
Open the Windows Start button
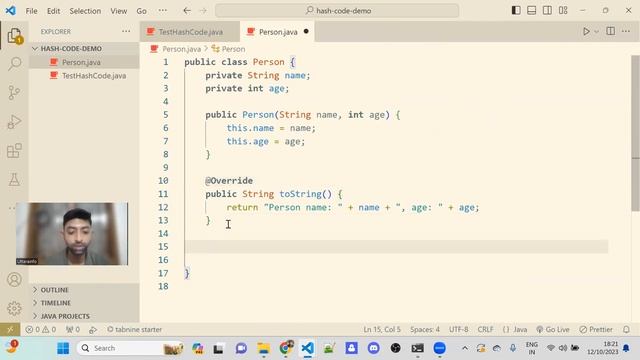pos(63,348)
